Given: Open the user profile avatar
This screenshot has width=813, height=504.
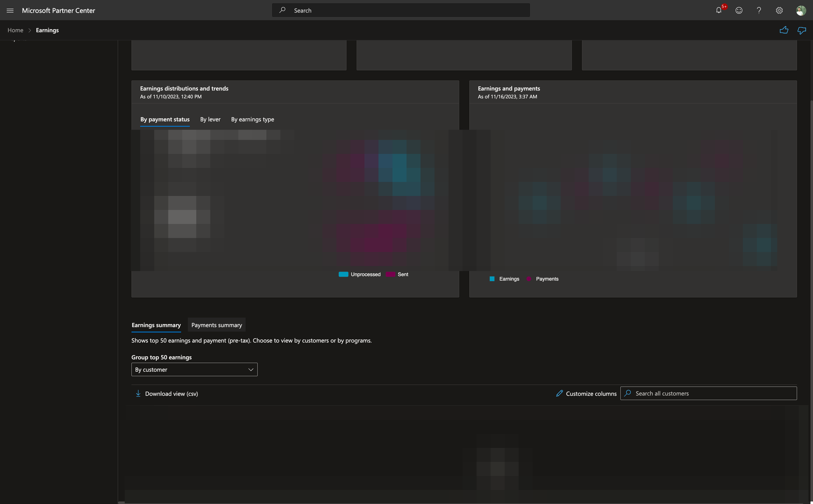Looking at the screenshot, I should click(x=801, y=10).
